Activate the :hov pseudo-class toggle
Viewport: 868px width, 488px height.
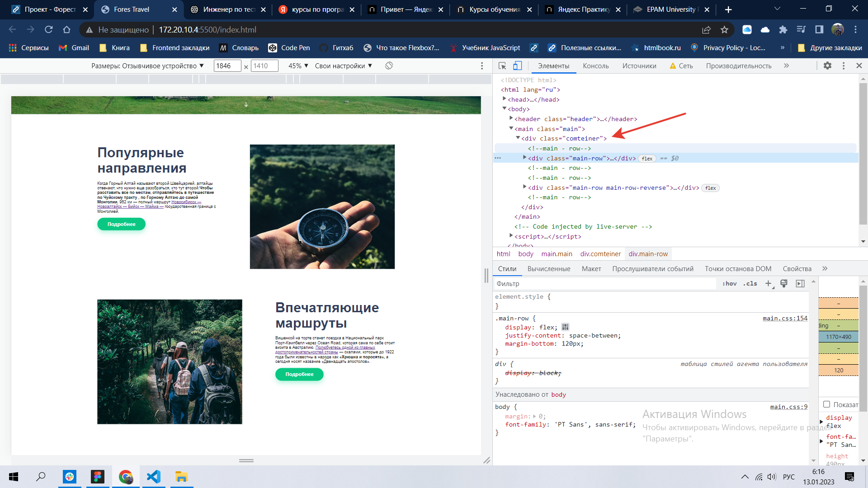click(729, 283)
